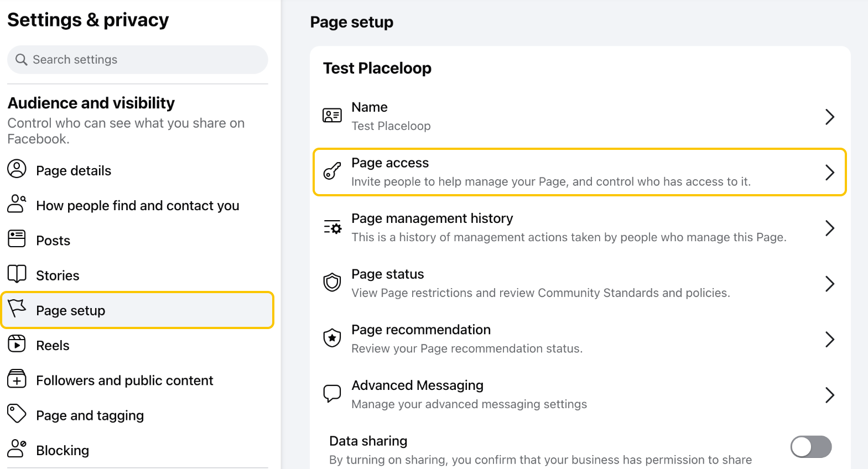The height and width of the screenshot is (469, 868).
Task: Toggle the Data sharing switch
Action: coord(811,447)
